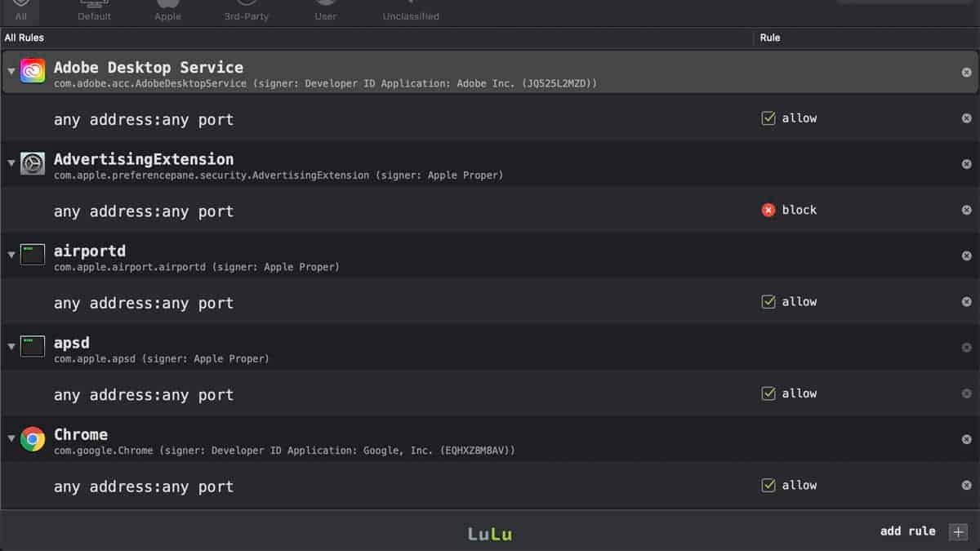The image size is (980, 551).
Task: Click the Chrome application icon
Action: (x=32, y=438)
